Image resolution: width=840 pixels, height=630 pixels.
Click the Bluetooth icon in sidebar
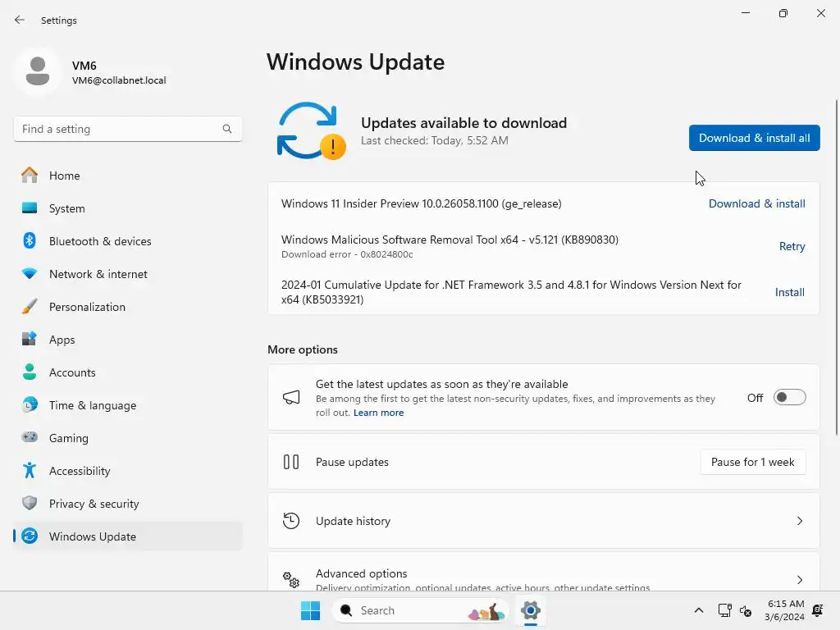click(30, 240)
